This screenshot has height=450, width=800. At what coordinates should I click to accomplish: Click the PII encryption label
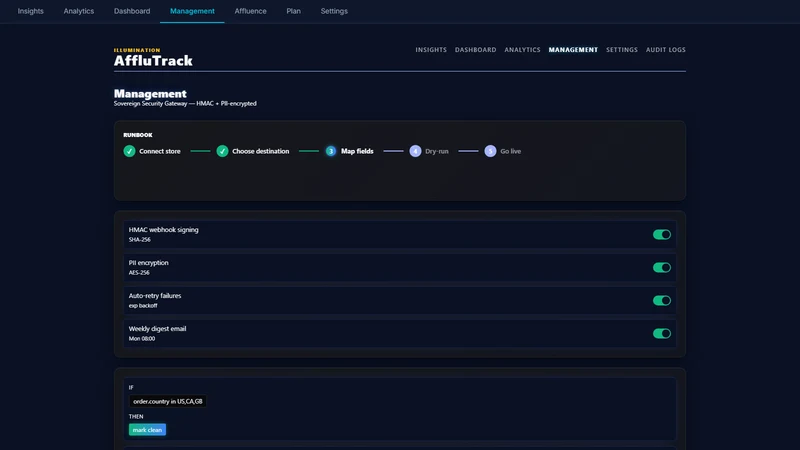pos(148,263)
